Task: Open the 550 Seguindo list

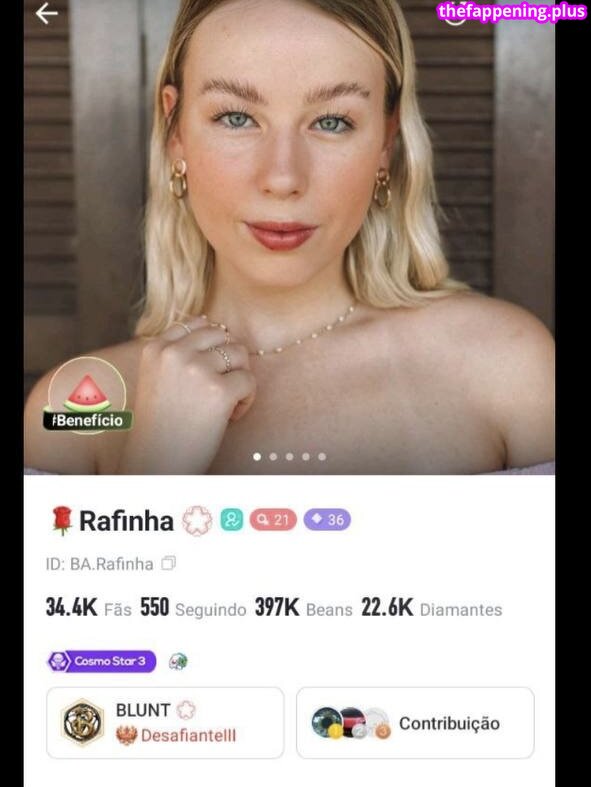Action: pyautogui.click(x=193, y=608)
